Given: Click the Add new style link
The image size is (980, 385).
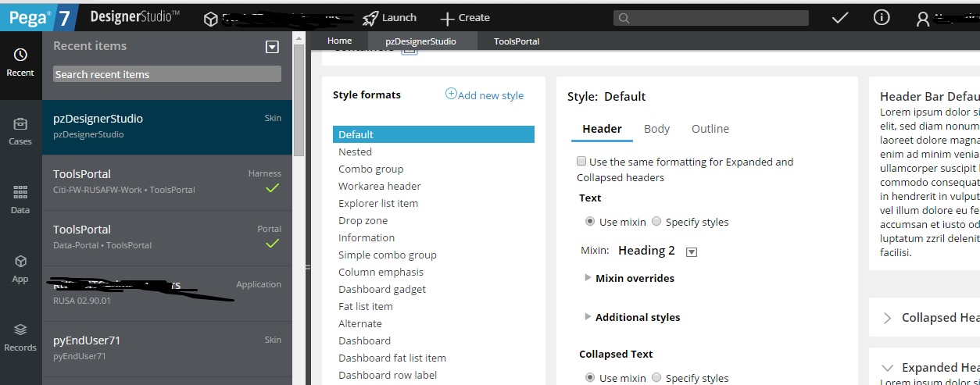Looking at the screenshot, I should coord(491,95).
